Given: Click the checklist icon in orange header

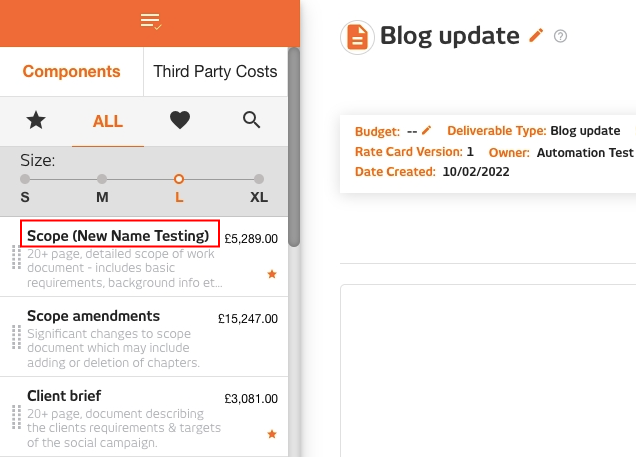Looking at the screenshot, I should [151, 21].
